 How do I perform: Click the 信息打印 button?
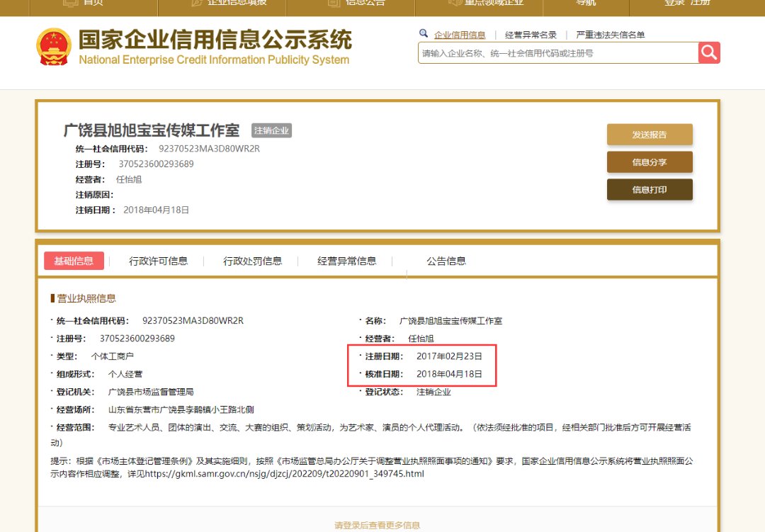(650, 189)
